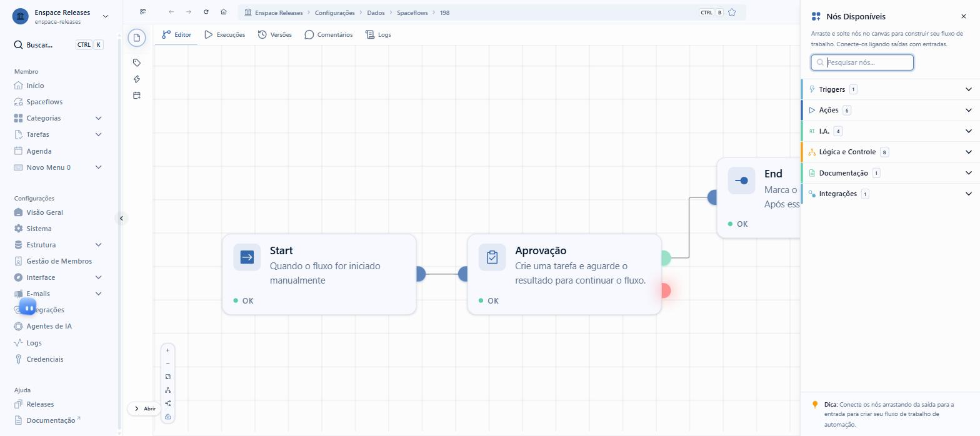980x436 pixels.
Task: Click the Enspace Releases workspace logo
Action: click(x=21, y=16)
